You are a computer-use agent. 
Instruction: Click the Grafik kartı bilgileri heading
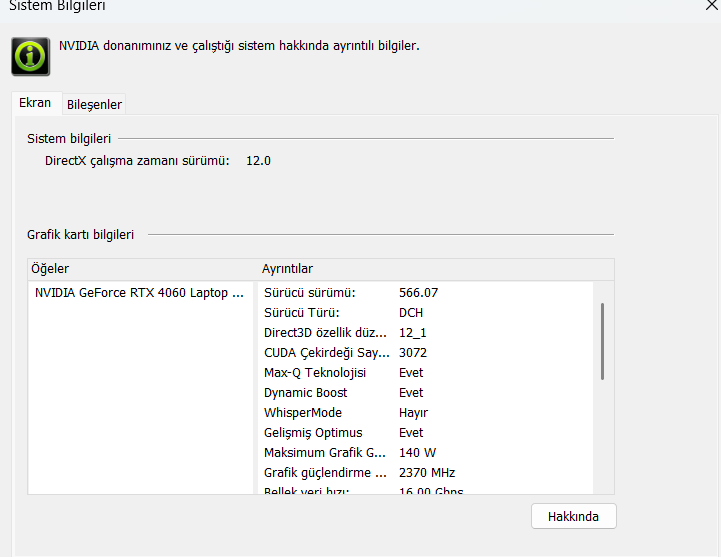(x=80, y=235)
